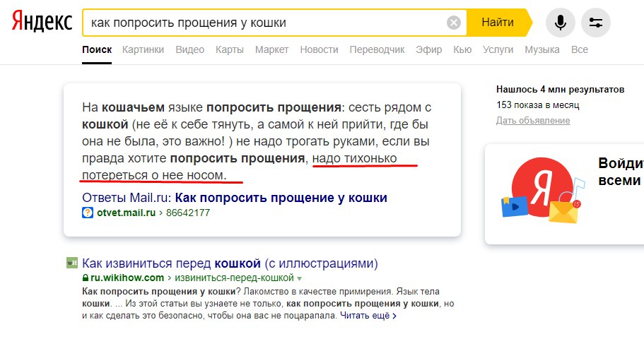644x339 pixels.
Task: Click the Яндекс logo
Action: 42,22
